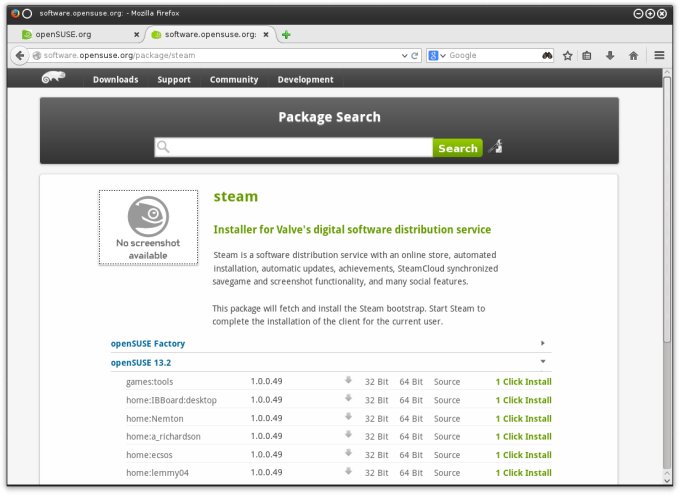Select the software.opensuse.org tab

click(211, 34)
